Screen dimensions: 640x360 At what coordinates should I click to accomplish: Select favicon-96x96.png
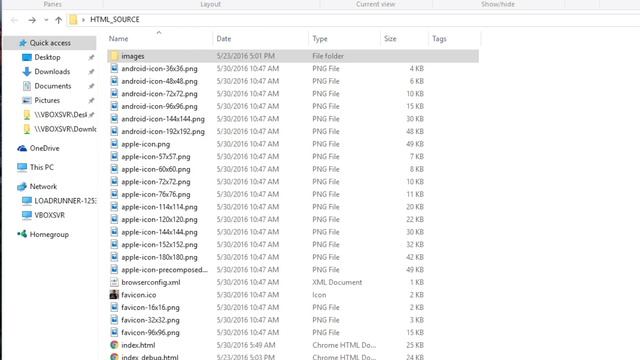pyautogui.click(x=150, y=333)
